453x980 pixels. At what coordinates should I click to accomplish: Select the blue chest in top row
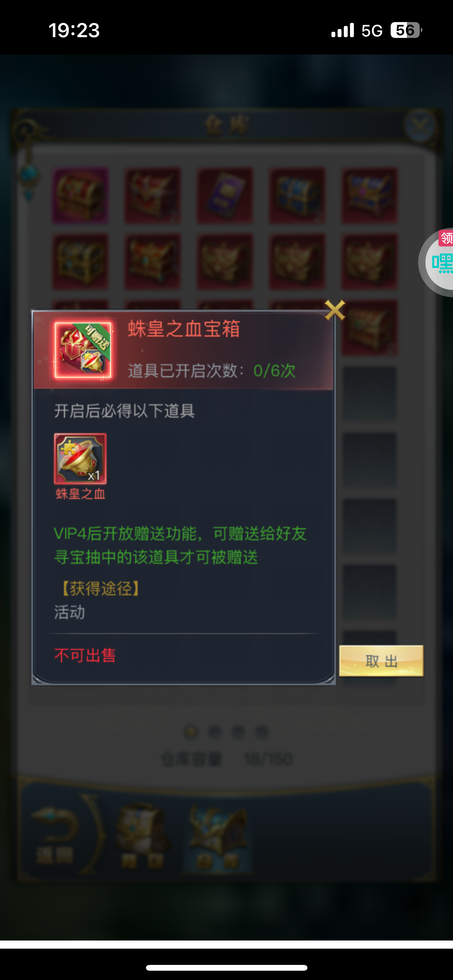coord(297,195)
